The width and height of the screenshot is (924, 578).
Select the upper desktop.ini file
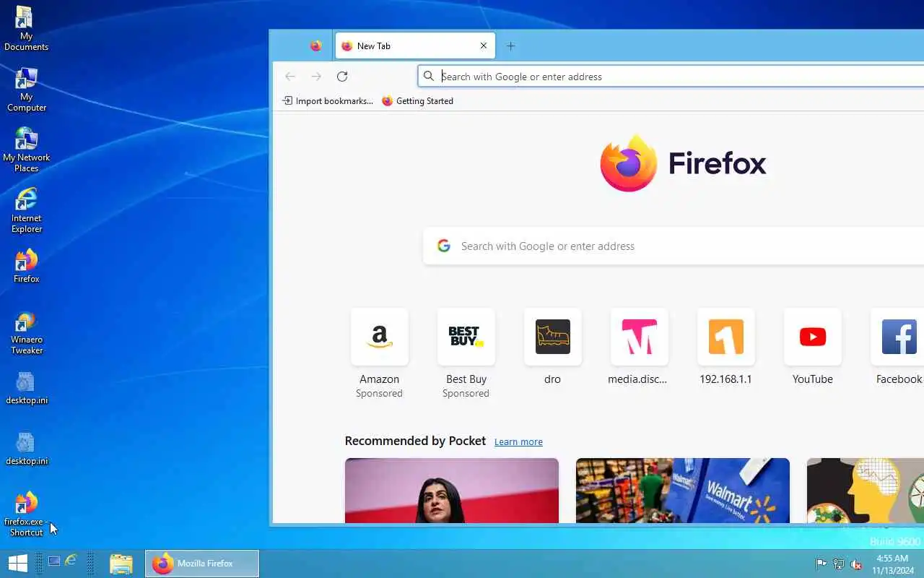(x=26, y=388)
